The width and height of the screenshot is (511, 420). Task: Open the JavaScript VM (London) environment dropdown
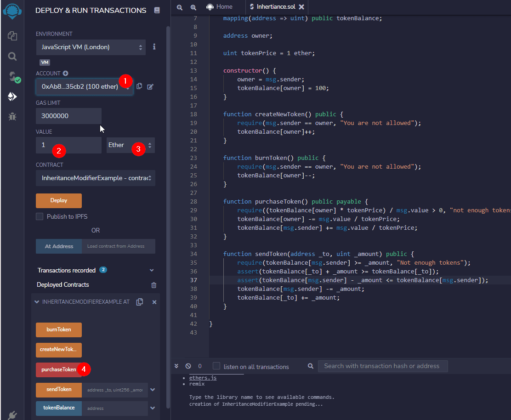tap(91, 47)
